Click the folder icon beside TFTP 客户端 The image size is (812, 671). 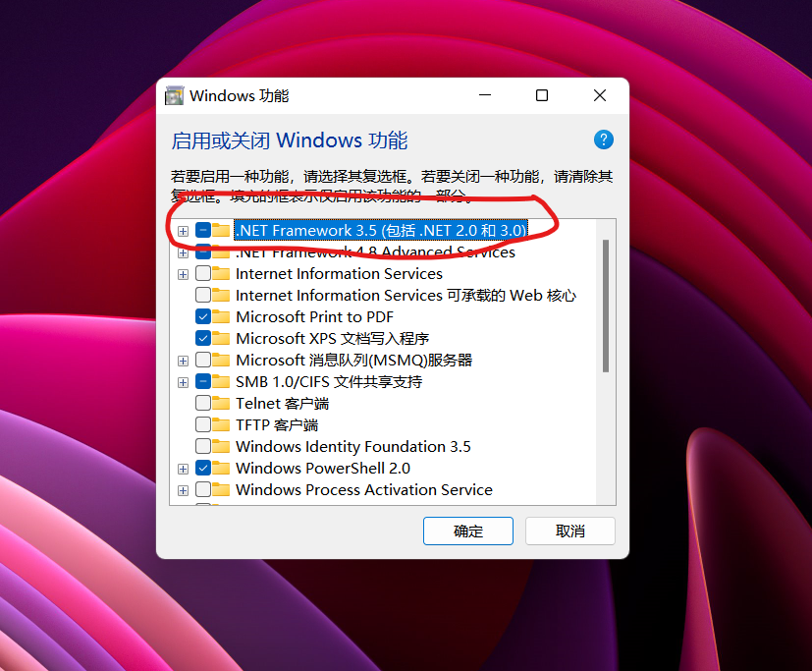(221, 424)
